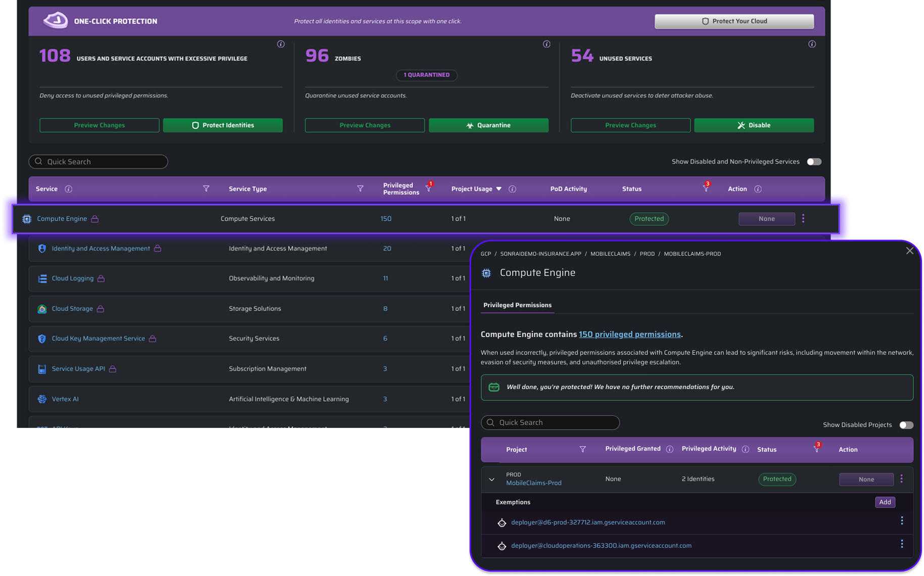This screenshot has width=924, height=576.
Task: Filter the Service column
Action: 206,188
